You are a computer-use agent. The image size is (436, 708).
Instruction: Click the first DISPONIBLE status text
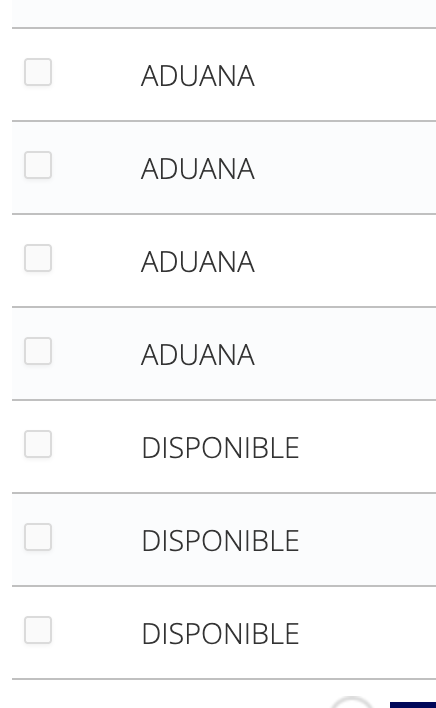tap(220, 448)
